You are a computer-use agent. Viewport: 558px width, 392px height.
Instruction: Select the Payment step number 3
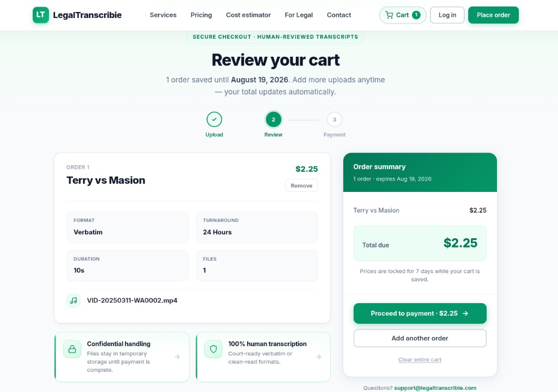click(335, 119)
